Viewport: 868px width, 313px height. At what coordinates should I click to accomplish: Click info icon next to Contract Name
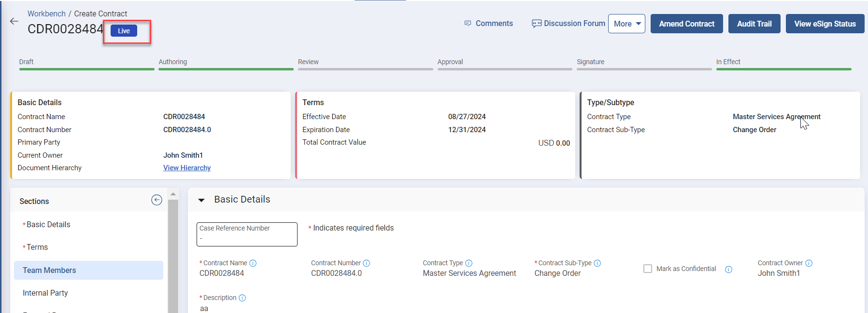tap(253, 263)
